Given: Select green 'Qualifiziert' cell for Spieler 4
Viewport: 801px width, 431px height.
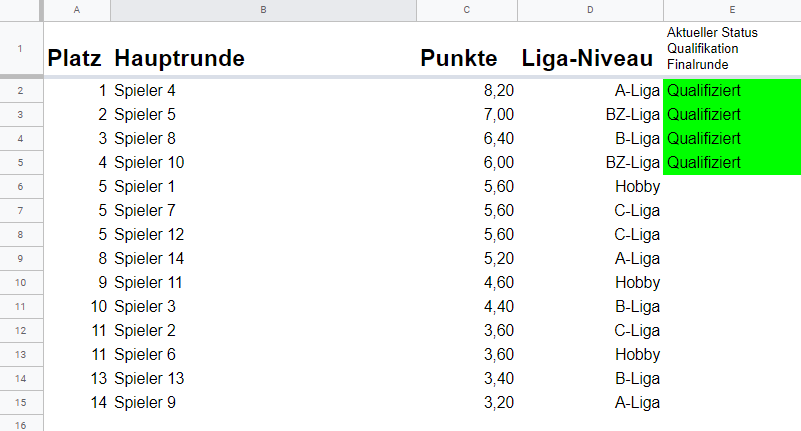Looking at the screenshot, I should point(732,91).
